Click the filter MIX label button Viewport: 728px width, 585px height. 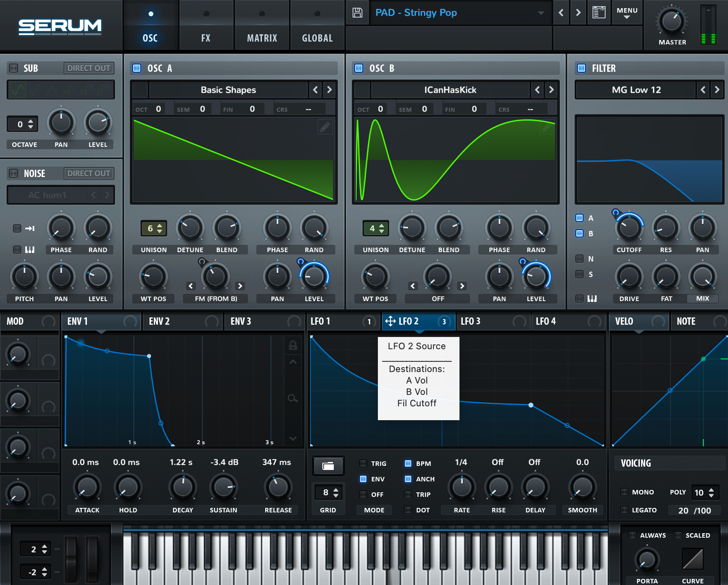(x=703, y=299)
